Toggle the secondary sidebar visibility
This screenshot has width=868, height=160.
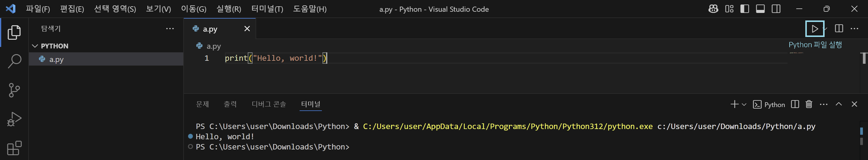[776, 9]
